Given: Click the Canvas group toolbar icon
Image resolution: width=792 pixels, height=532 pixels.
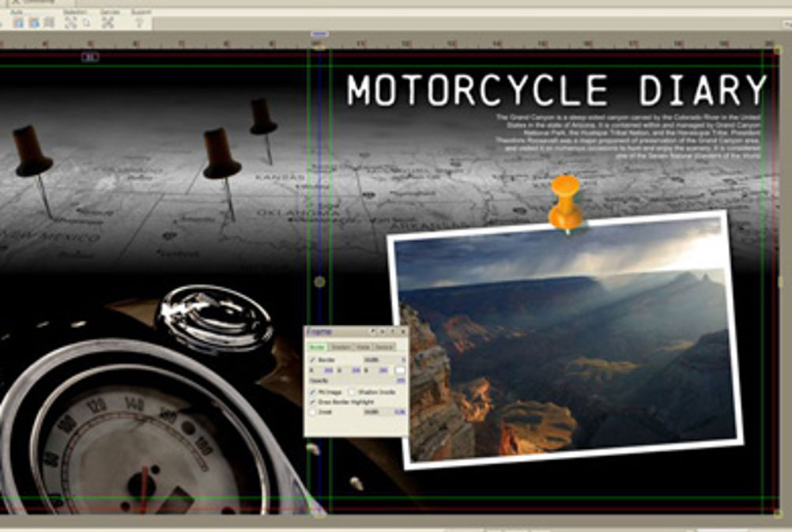Looking at the screenshot, I should point(107,23).
